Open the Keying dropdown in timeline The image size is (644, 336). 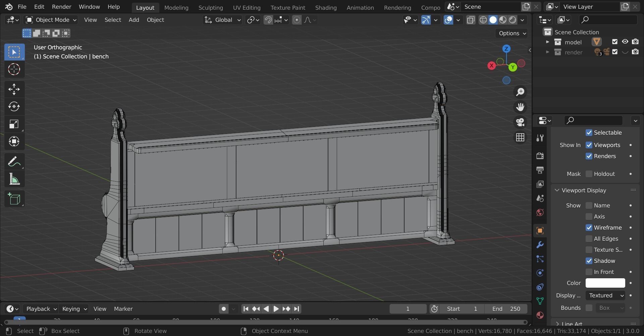click(x=74, y=309)
